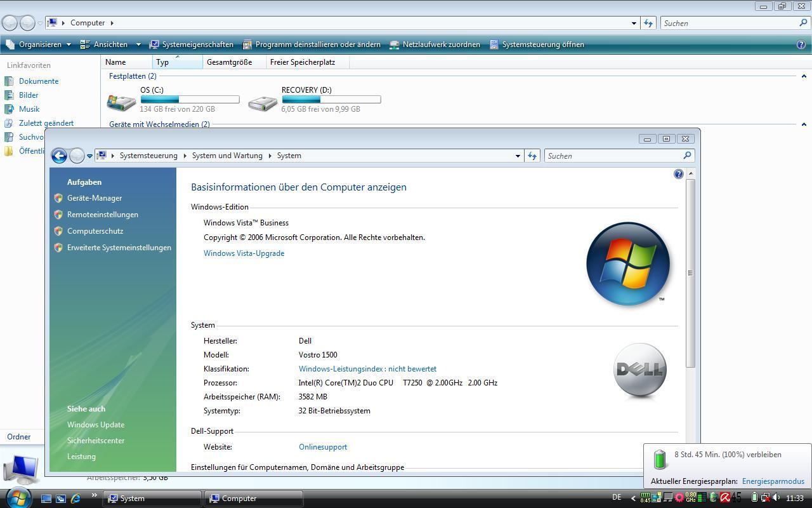Open Geräte-Manager from the Aufgaben panel
The height and width of the screenshot is (508, 812).
[95, 198]
